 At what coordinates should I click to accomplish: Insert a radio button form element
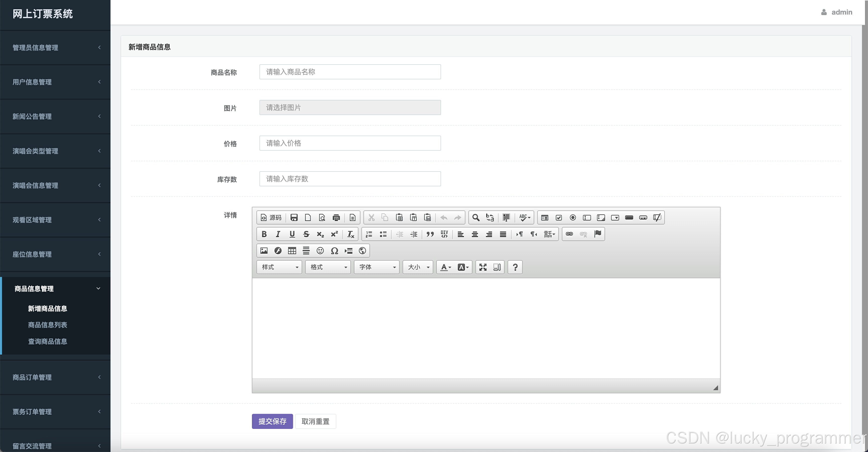(572, 217)
